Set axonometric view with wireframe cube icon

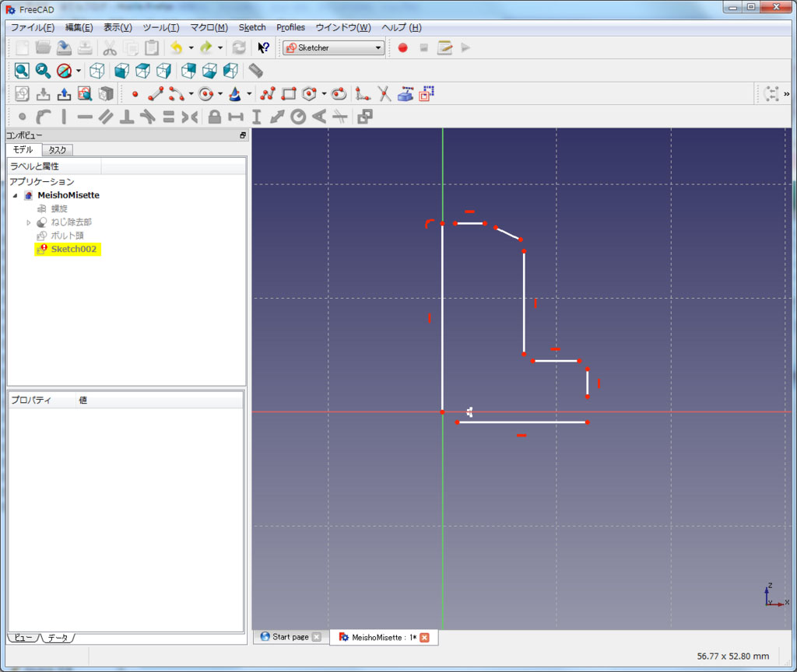tap(97, 71)
